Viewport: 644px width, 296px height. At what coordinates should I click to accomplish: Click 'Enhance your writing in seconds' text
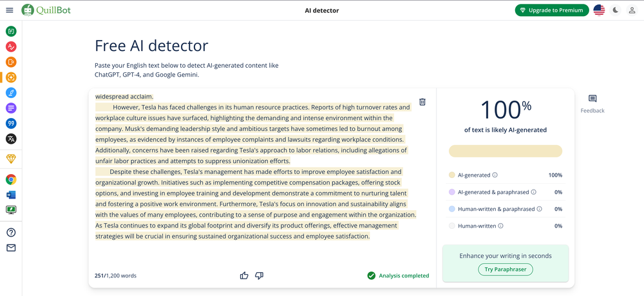click(x=506, y=256)
